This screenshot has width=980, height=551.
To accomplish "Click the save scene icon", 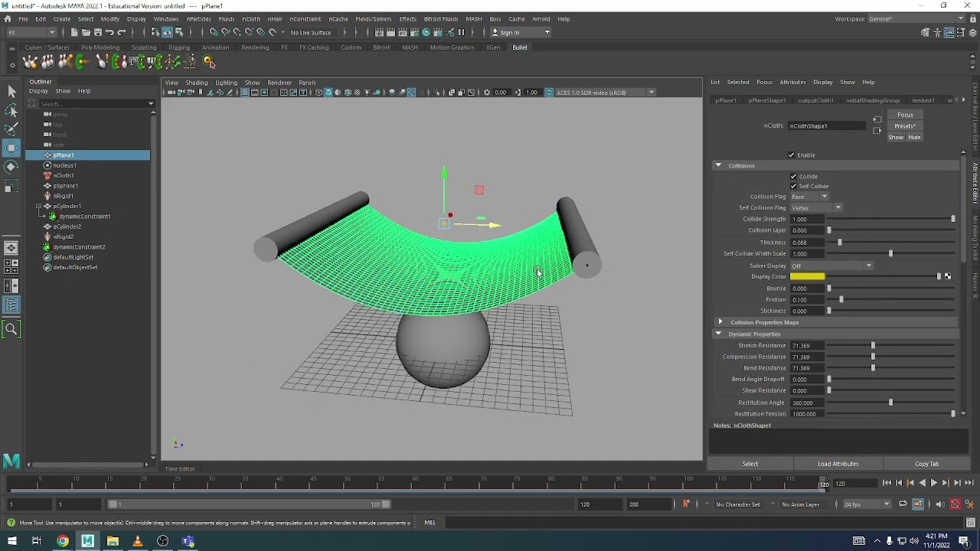I will 97,32.
